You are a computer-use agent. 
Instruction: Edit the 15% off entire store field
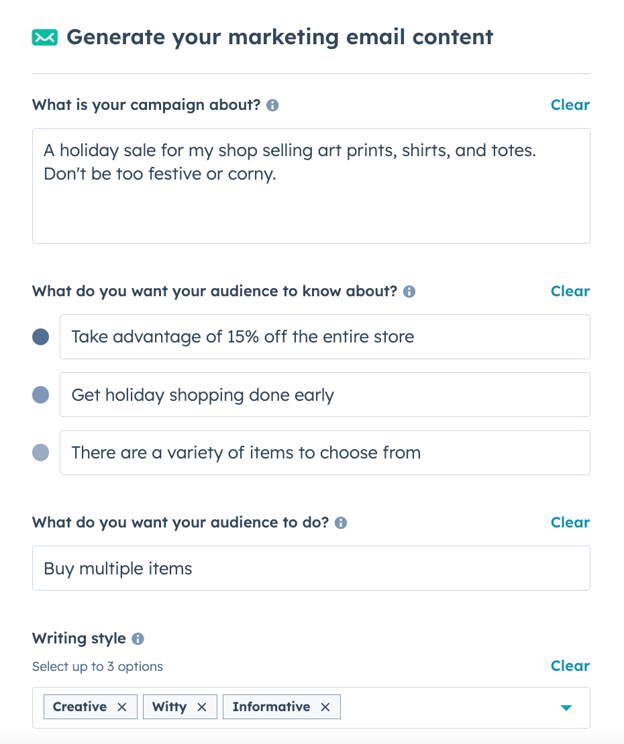325,337
